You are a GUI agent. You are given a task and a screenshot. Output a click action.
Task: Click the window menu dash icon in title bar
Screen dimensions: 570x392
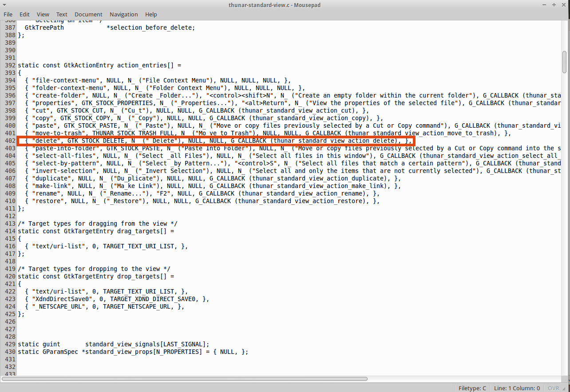[x=544, y=5]
